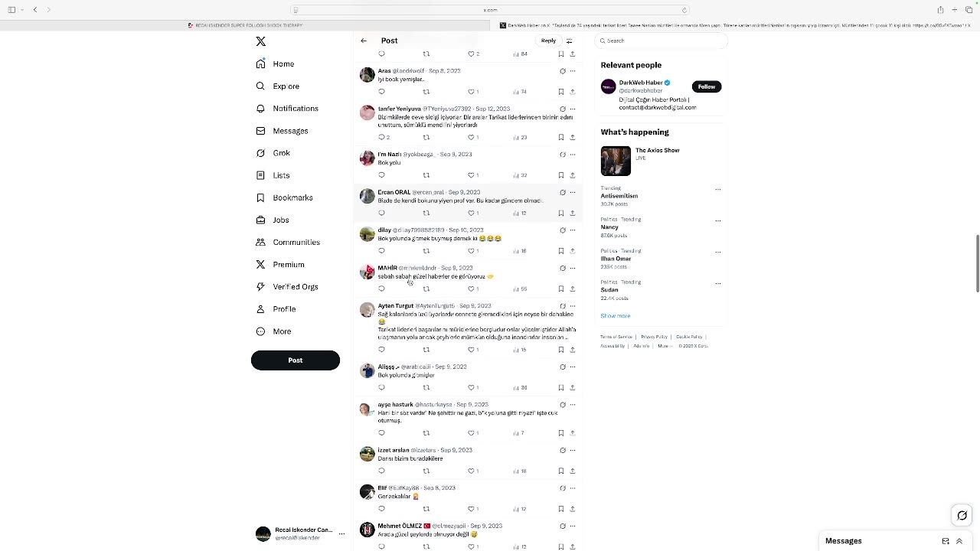The image size is (980, 551).
Task: Go back using the Post arrow
Action: click(364, 41)
